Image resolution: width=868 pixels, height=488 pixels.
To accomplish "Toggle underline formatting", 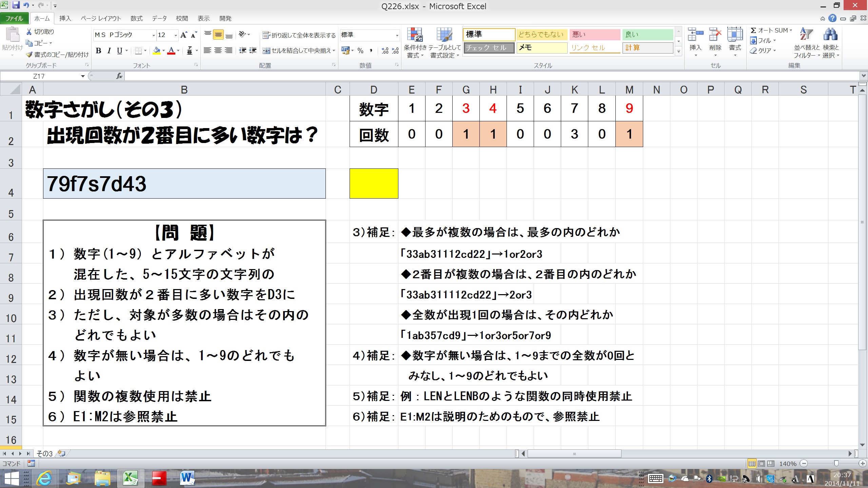I will click(119, 50).
